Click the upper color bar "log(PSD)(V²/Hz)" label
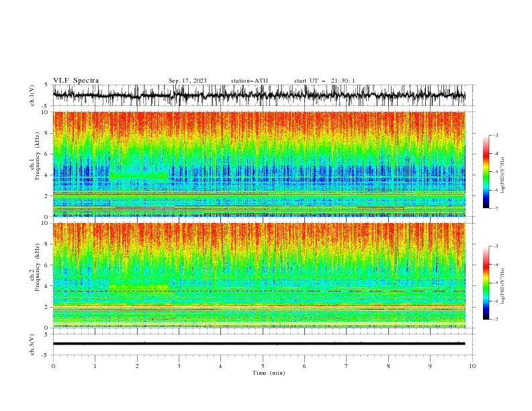Viewport: 532px width, 411px height. pos(503,175)
